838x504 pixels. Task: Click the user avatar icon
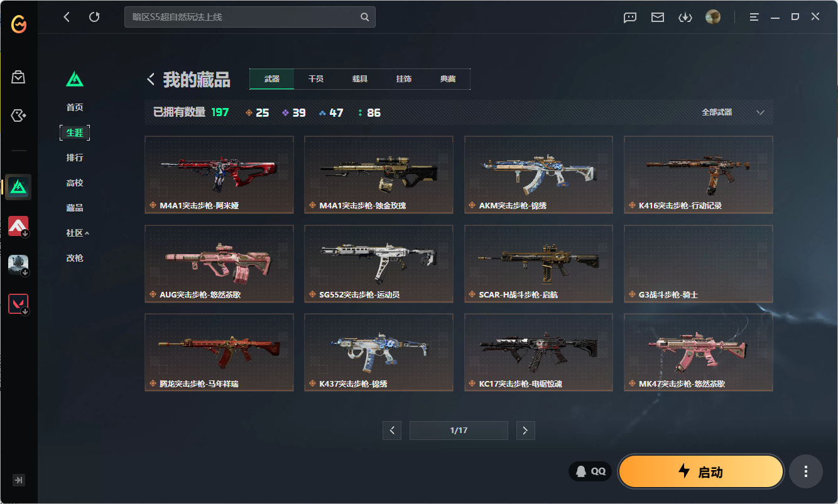712,17
